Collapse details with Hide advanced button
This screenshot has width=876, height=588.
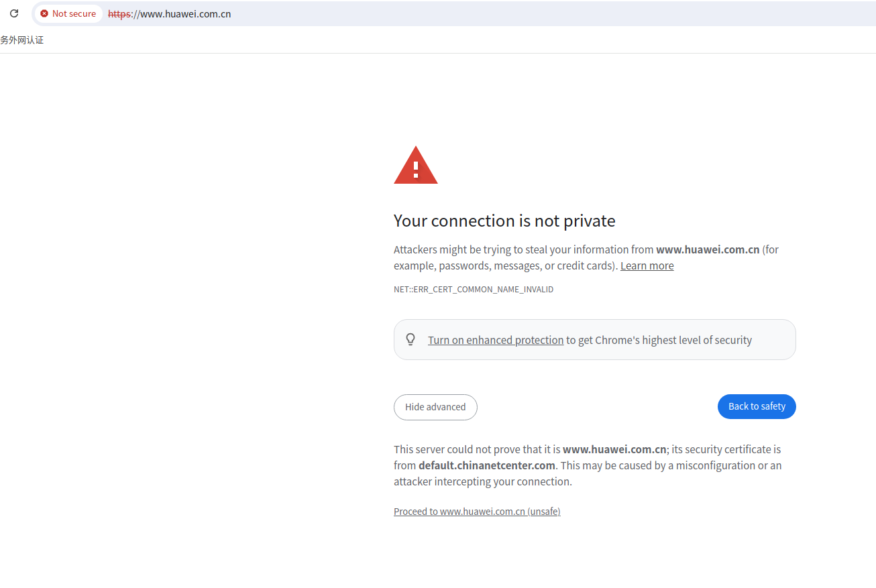tap(435, 407)
